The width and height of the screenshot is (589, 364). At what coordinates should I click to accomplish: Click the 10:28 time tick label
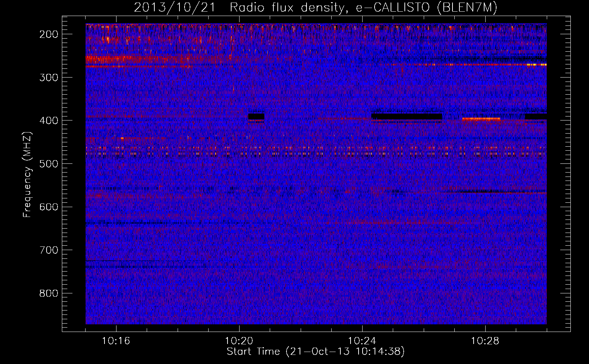pos(485,341)
